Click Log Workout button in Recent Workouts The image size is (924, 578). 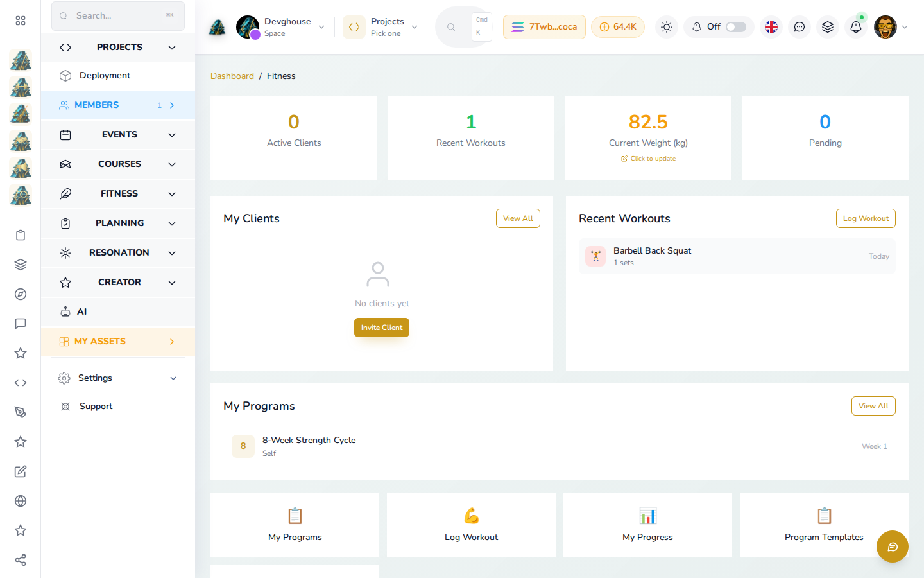866,218
